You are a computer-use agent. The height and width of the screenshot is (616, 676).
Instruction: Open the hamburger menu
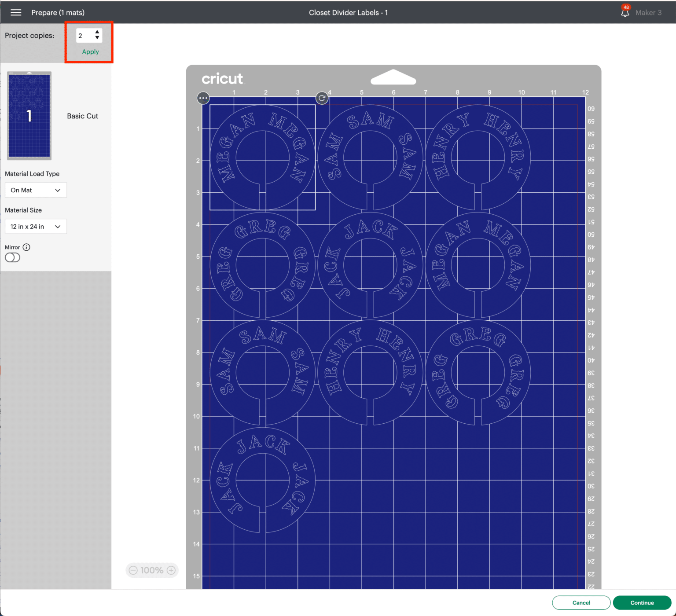point(16,12)
